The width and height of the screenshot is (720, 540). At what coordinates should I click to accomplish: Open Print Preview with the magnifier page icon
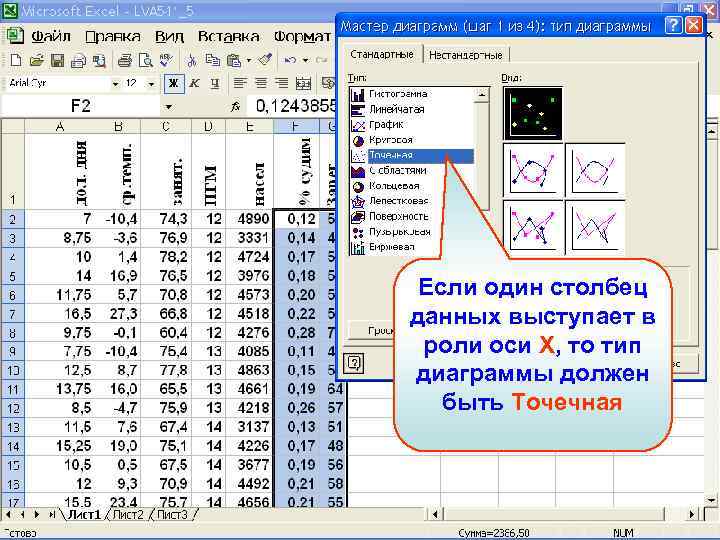(146, 60)
